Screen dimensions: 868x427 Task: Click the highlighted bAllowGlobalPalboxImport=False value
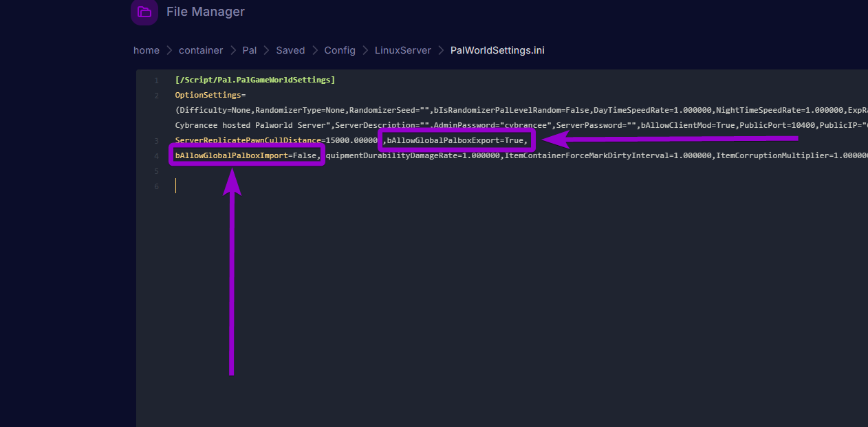click(246, 155)
